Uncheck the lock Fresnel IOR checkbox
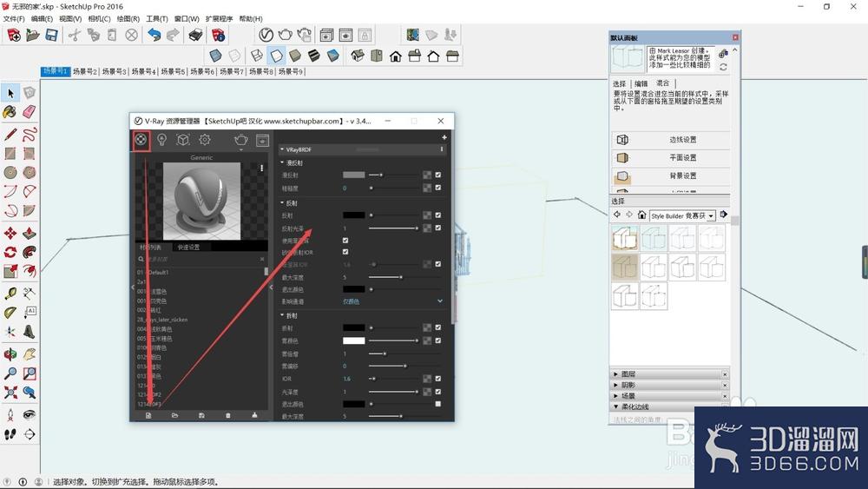The image size is (868, 489). click(x=345, y=252)
